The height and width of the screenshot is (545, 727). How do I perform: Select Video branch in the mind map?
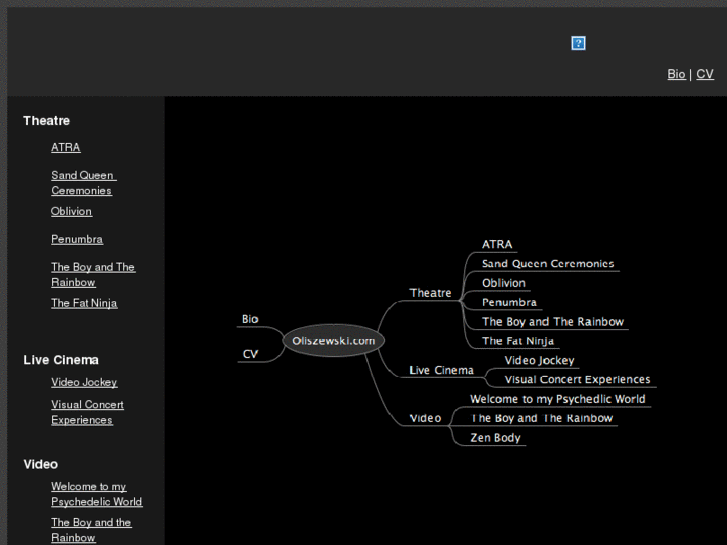tap(425, 418)
